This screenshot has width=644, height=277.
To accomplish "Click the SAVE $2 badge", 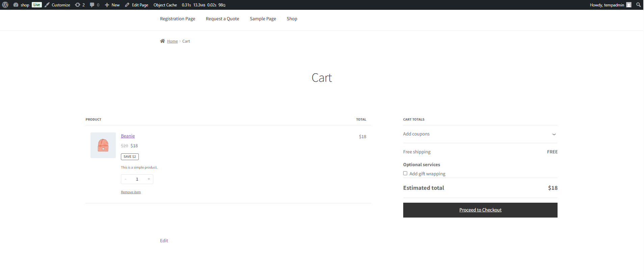I will (130, 157).
